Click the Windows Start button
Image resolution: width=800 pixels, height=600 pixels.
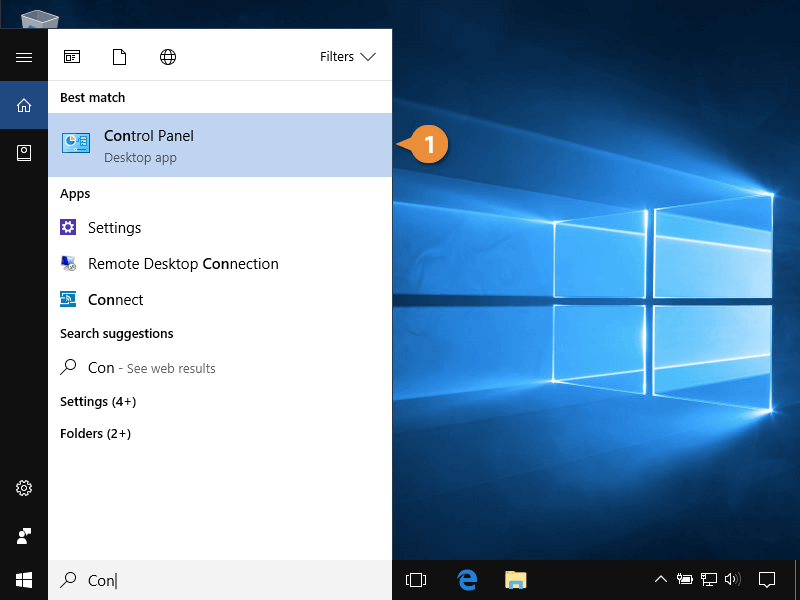24,580
